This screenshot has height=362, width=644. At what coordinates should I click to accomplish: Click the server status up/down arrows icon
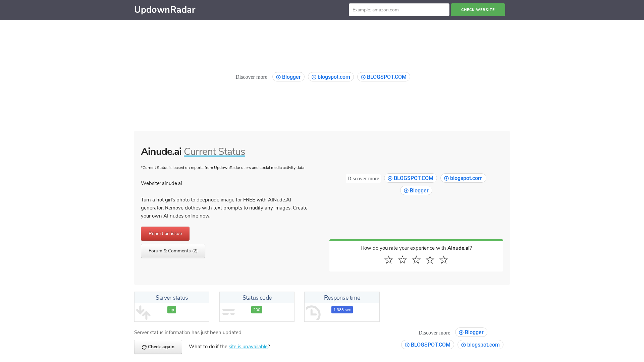[143, 312]
